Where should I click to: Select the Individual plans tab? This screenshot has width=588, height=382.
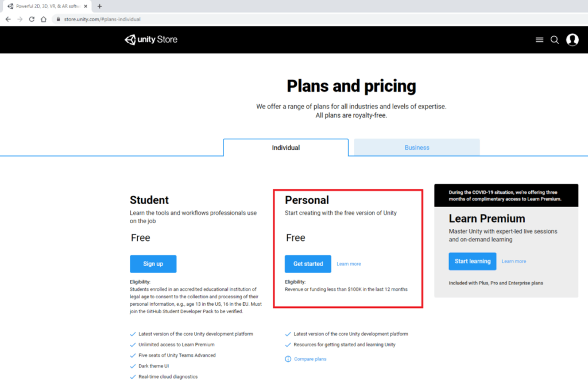coord(286,147)
